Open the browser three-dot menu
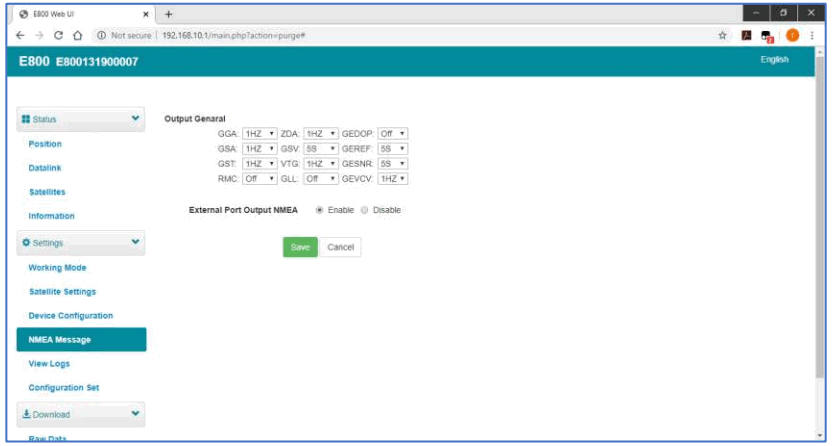The image size is (833, 446). (812, 36)
